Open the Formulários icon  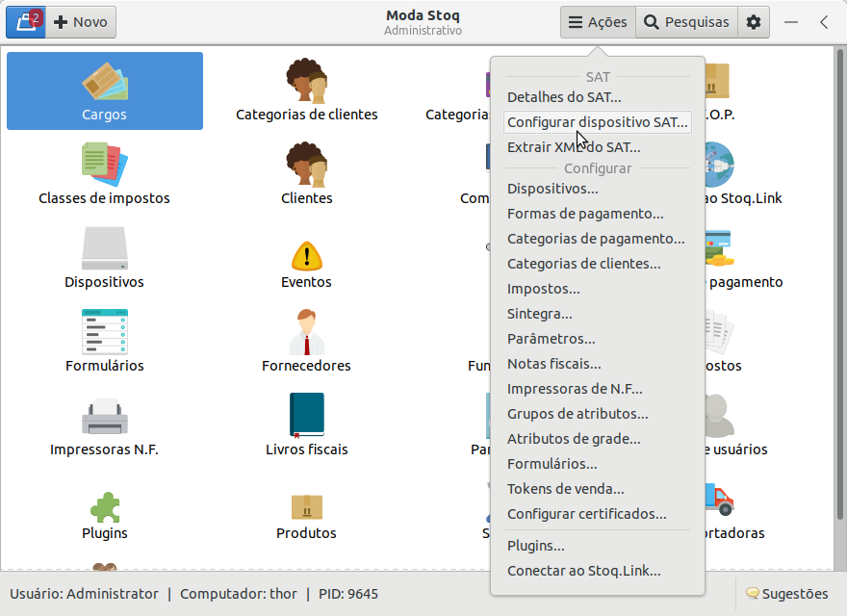pos(104,342)
